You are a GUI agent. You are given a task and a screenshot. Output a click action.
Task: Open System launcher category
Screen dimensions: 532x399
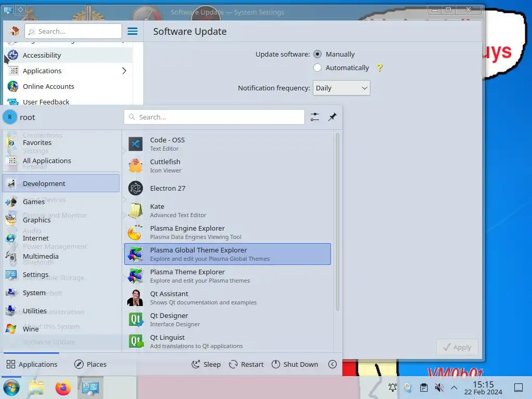(x=61, y=292)
